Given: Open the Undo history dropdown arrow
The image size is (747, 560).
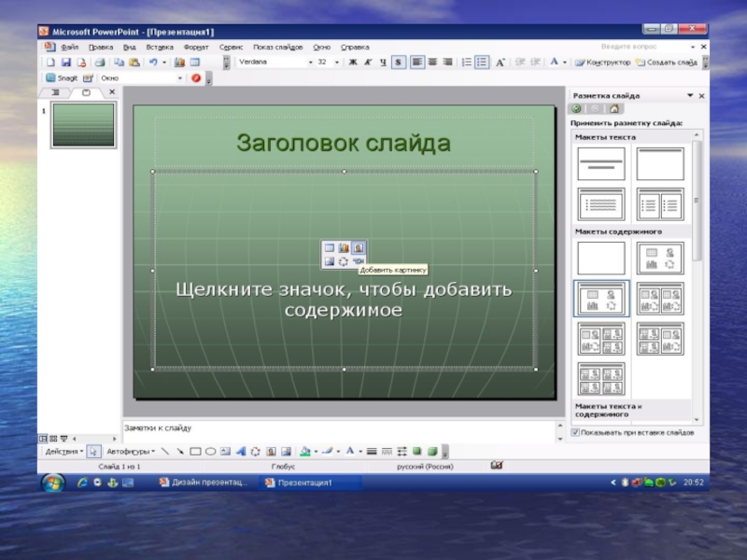Looking at the screenshot, I should [164, 63].
